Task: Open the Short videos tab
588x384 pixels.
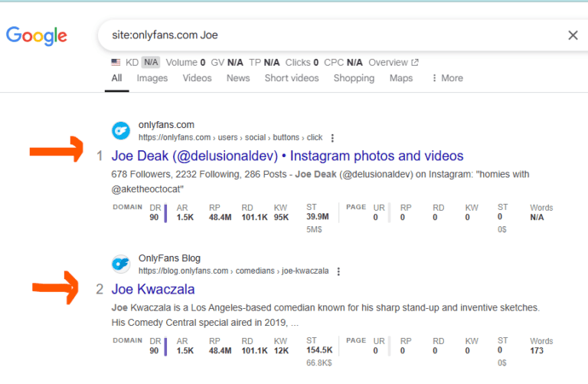Action: click(x=292, y=78)
